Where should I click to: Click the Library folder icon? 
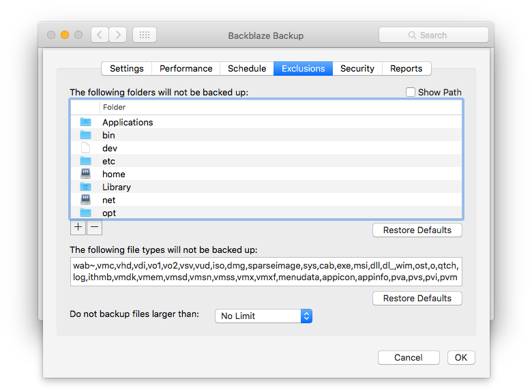pos(85,187)
